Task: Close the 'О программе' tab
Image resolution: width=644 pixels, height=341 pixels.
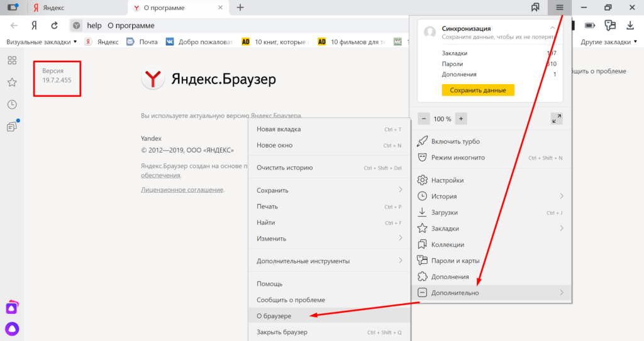Action: pos(221,8)
